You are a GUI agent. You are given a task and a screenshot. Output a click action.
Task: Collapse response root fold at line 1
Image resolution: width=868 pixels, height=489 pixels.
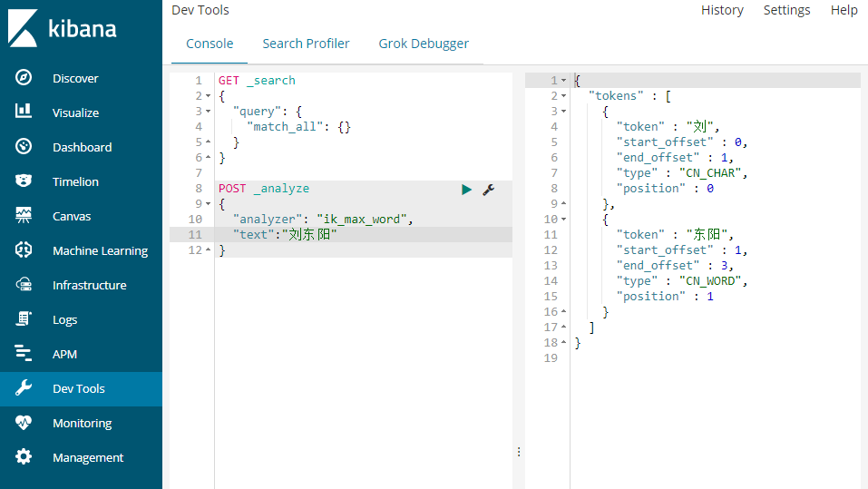563,81
